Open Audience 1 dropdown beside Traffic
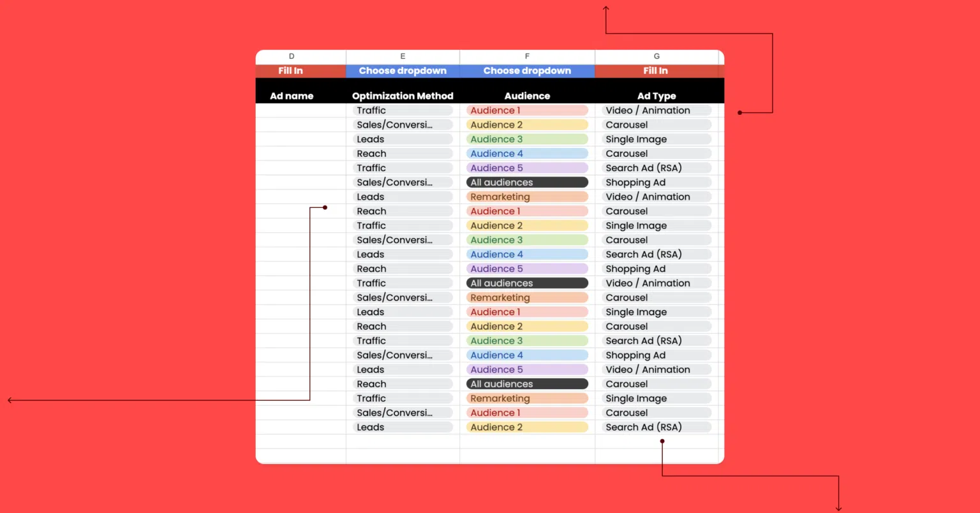The height and width of the screenshot is (513, 980). pos(527,110)
